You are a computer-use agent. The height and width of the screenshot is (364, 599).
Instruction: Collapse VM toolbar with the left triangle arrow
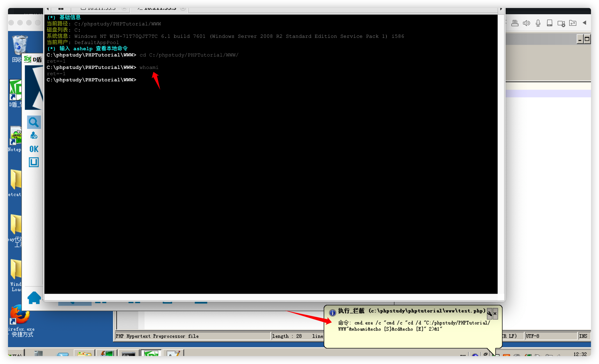click(x=585, y=23)
